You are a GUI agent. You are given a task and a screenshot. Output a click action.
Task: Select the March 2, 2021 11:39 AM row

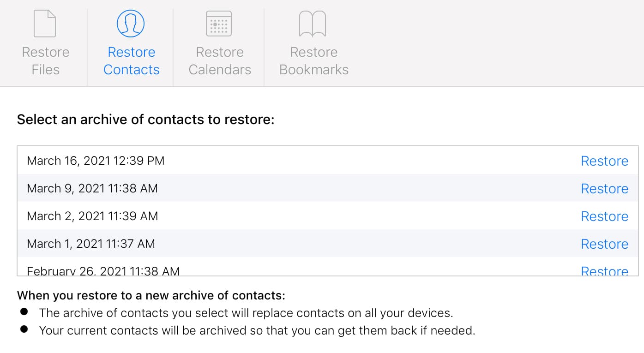92,216
